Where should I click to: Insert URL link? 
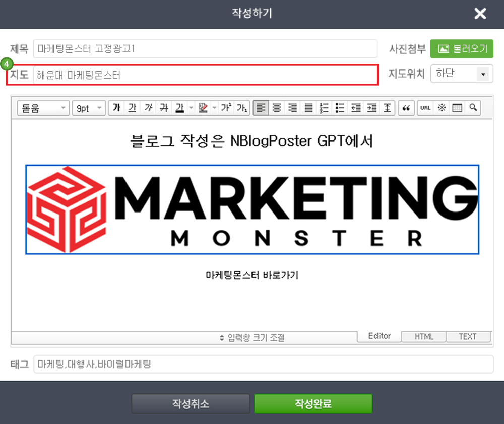[425, 108]
